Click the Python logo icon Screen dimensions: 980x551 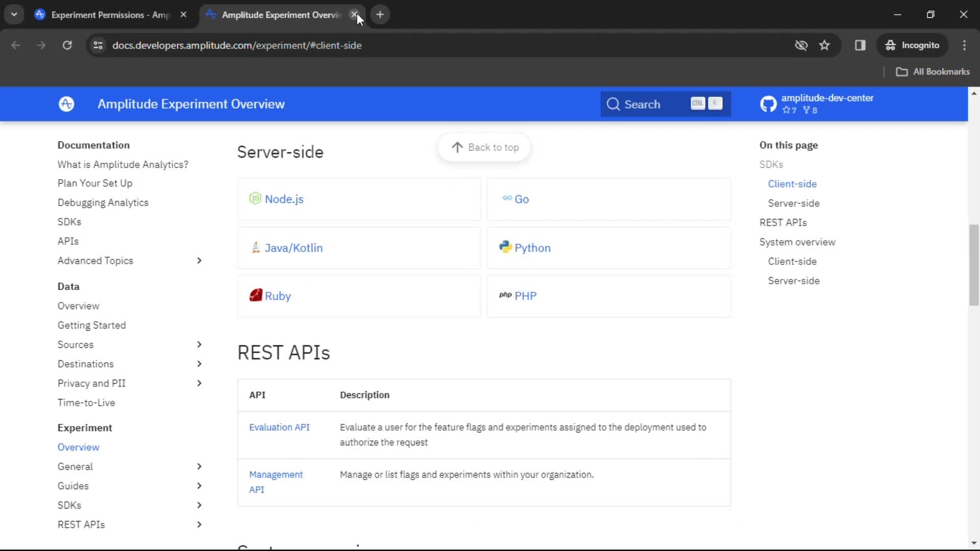505,247
